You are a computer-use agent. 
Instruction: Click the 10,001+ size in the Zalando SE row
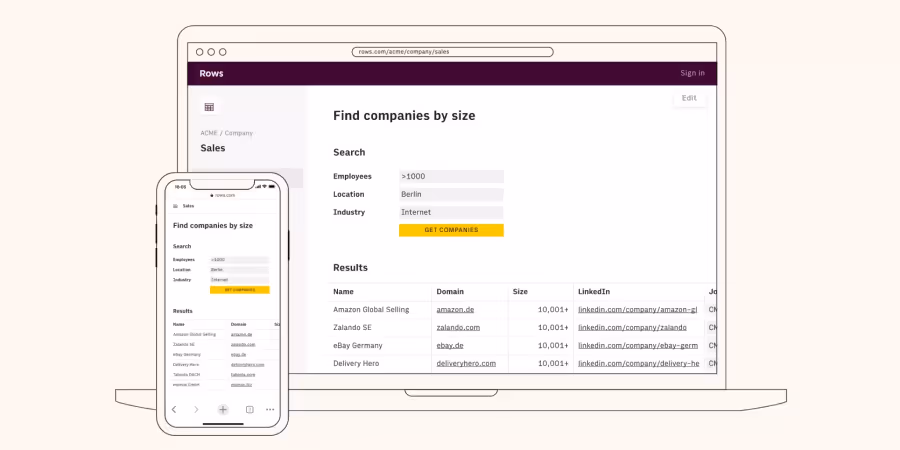[x=553, y=328]
